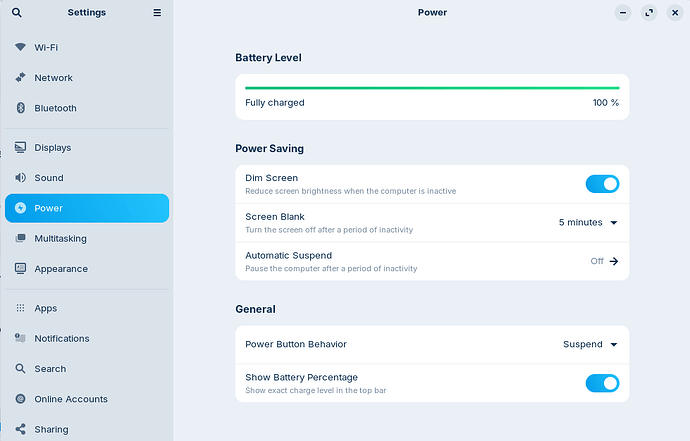Click the Sharing icon in sidebar
Screen dimensions: 690x441
point(20,429)
